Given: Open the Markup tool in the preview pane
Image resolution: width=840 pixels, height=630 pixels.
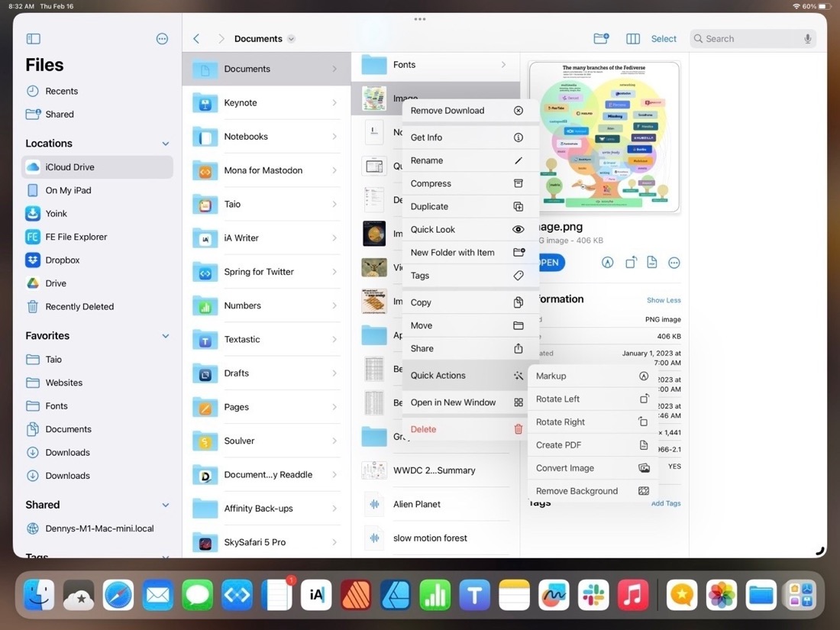Looking at the screenshot, I should [607, 262].
